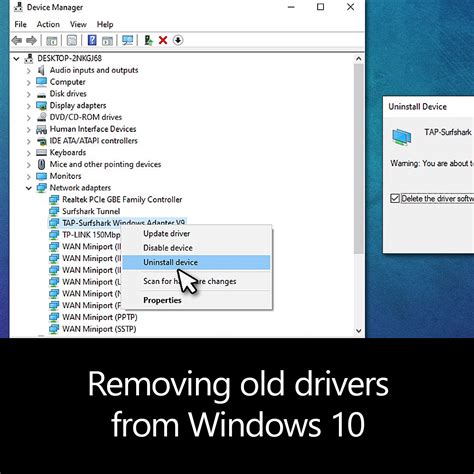The image size is (474, 474).
Task: Collapse the DESKTOP-2NKGJ68 root node
Action: 16,59
